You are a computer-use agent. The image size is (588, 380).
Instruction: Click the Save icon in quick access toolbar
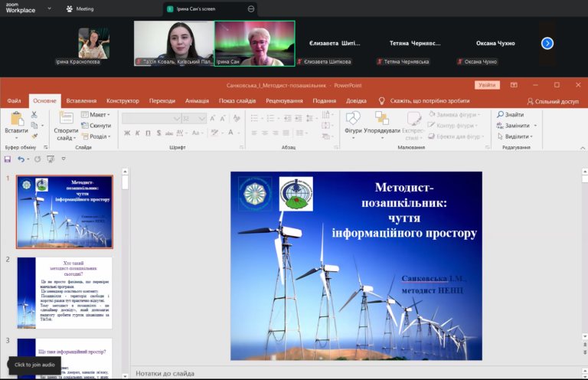8,159
